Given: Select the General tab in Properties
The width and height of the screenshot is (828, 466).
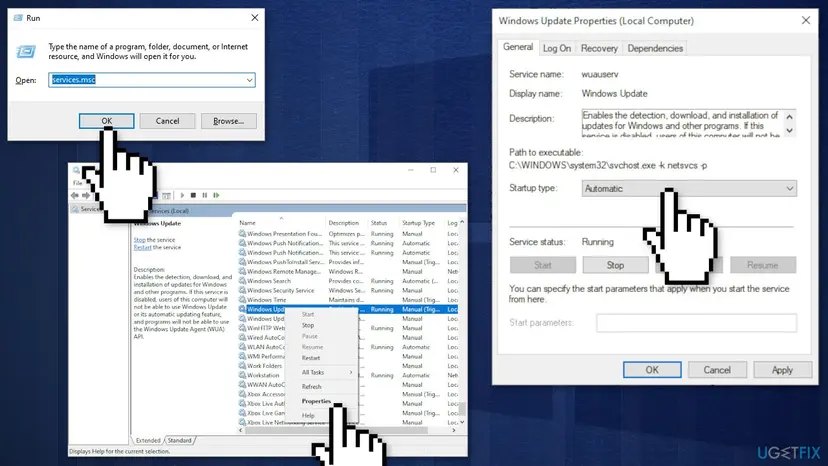Looking at the screenshot, I should click(x=518, y=47).
